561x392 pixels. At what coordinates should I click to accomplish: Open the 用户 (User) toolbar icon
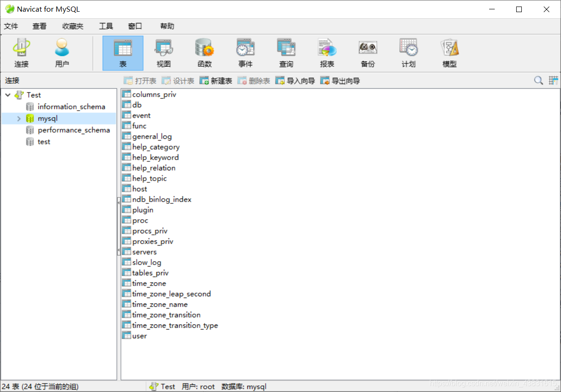62,53
